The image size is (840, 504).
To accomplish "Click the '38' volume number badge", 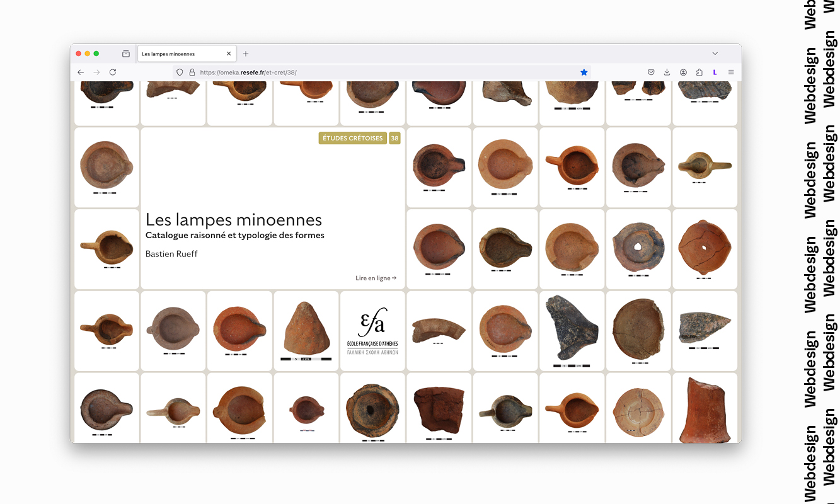I will point(394,138).
